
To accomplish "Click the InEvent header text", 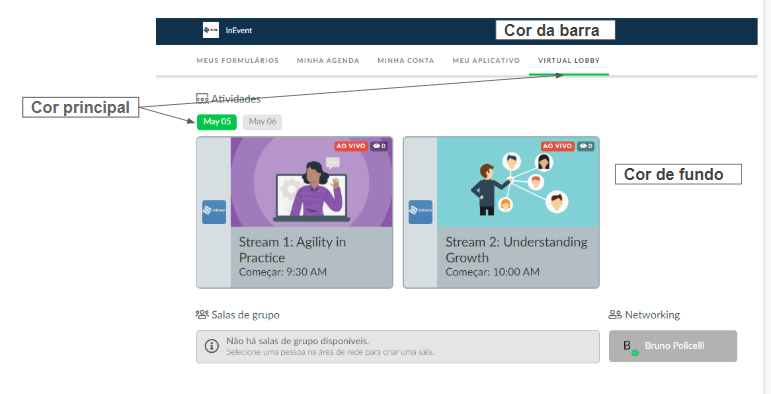I will pyautogui.click(x=238, y=30).
